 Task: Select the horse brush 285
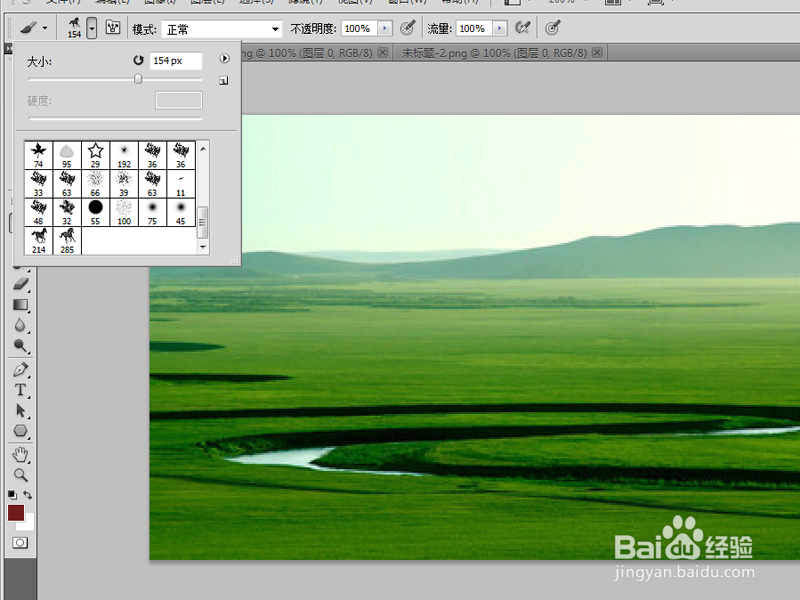click(x=67, y=241)
